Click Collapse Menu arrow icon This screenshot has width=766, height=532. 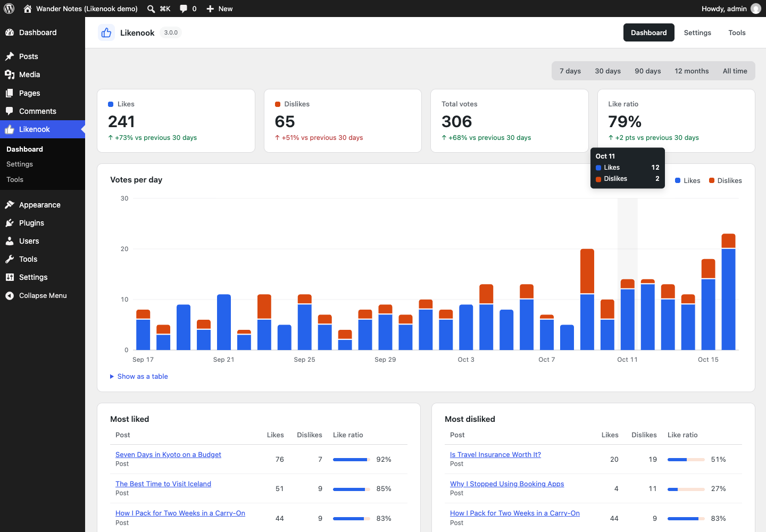pos(10,296)
